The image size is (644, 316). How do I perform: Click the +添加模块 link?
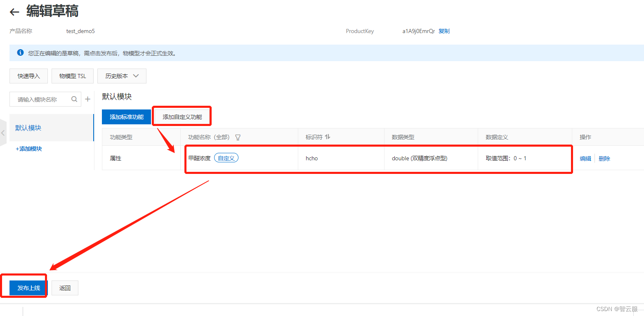click(x=29, y=149)
